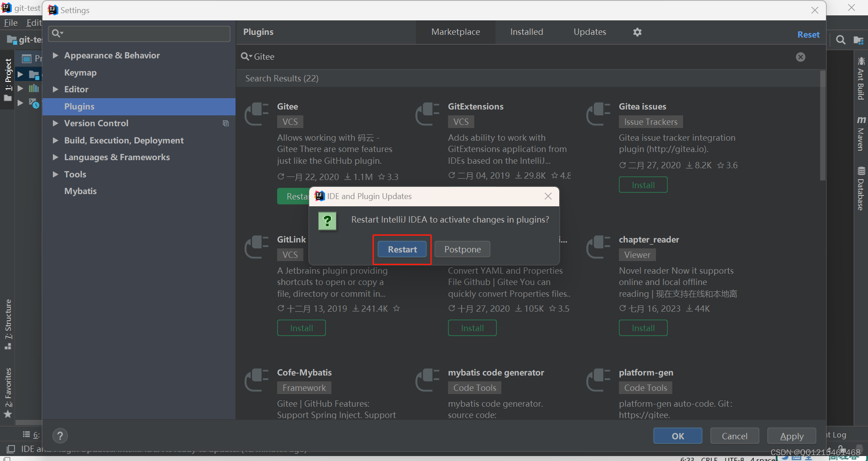Screen dimensions: 868x461
Task: Click the settings sidebar search magnifier icon
Action: [x=57, y=33]
